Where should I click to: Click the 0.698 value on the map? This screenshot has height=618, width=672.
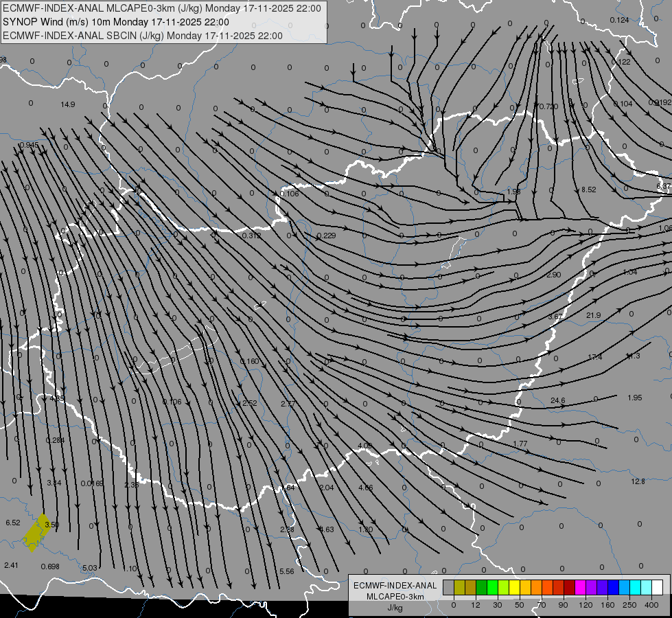(50, 566)
